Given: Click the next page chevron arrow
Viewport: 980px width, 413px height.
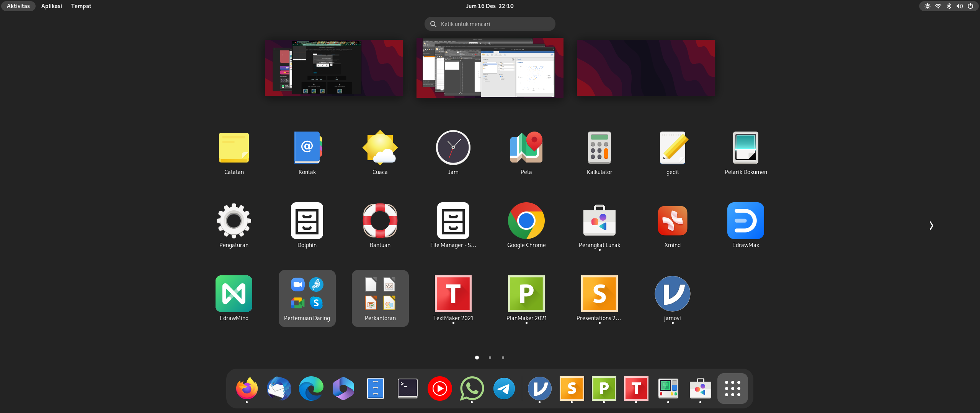Looking at the screenshot, I should pos(931,226).
